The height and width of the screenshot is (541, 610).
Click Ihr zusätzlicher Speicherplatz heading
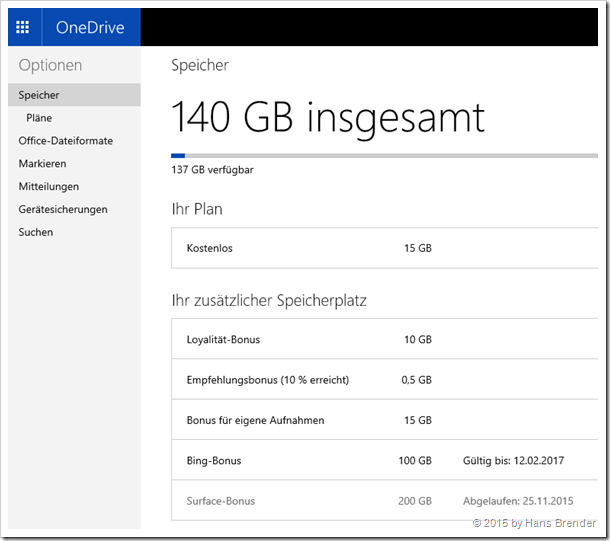269,301
